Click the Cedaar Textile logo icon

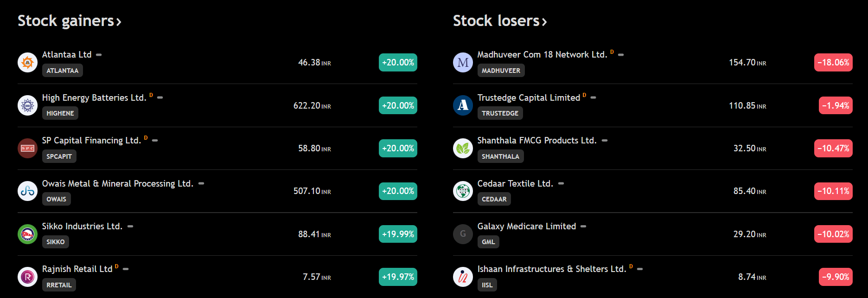[463, 191]
